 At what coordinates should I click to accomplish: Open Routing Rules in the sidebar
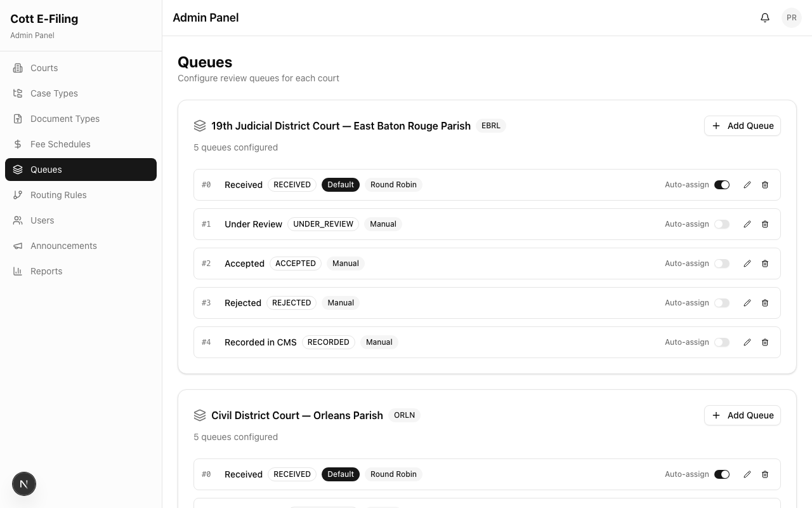58,195
